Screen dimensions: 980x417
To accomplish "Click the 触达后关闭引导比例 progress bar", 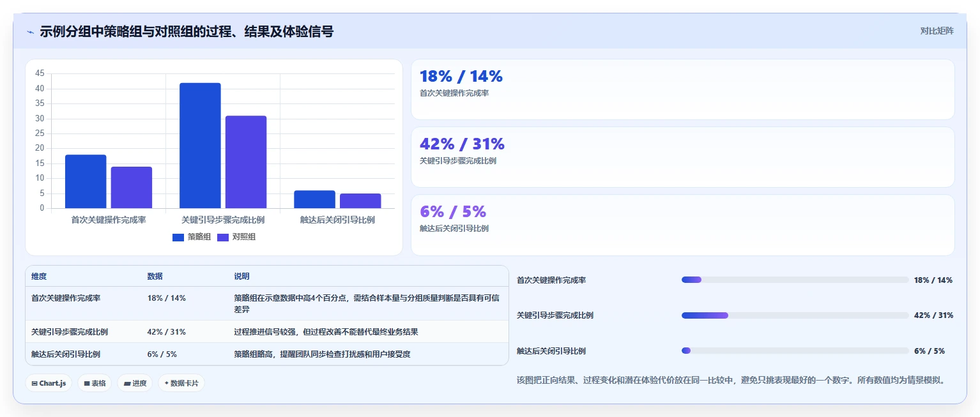I will coord(795,351).
